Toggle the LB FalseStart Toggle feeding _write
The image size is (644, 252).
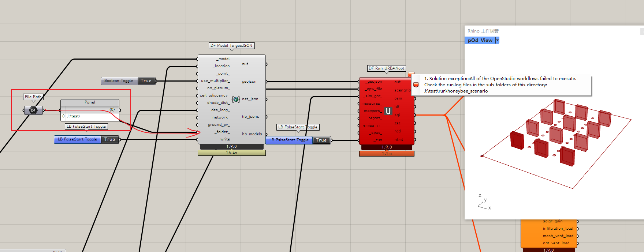coord(110,139)
